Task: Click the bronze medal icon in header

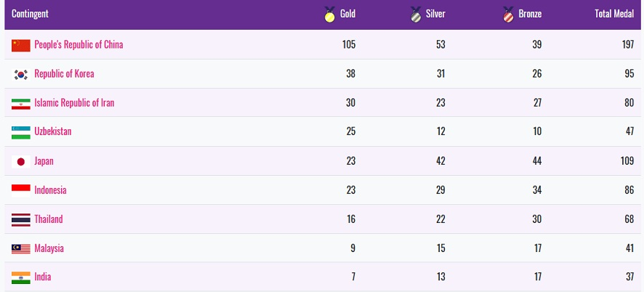Action: click(x=508, y=14)
